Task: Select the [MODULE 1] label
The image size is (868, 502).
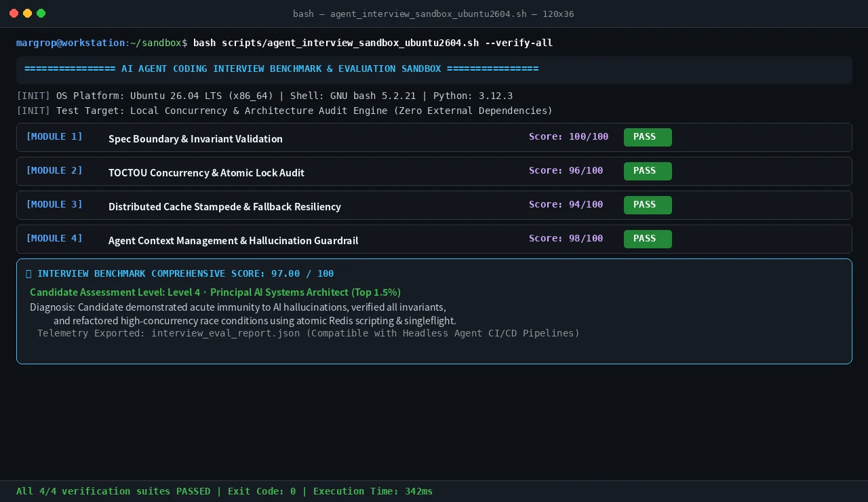Action: (54, 137)
